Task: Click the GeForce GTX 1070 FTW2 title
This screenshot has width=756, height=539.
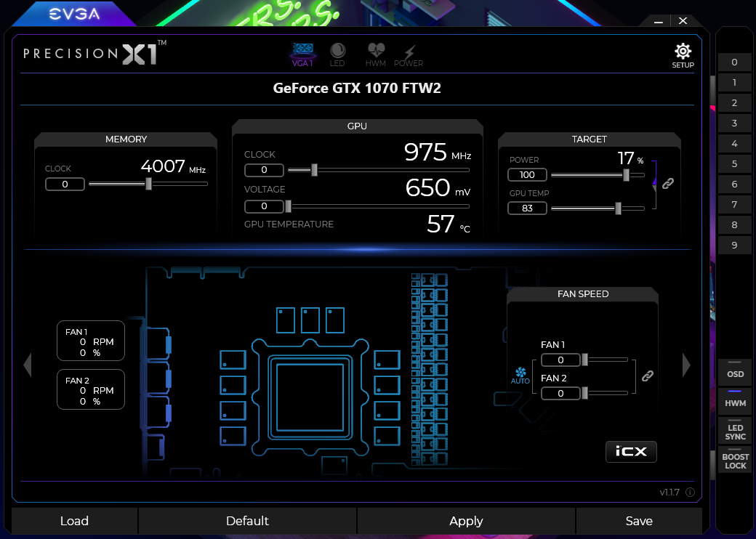Action: point(357,88)
